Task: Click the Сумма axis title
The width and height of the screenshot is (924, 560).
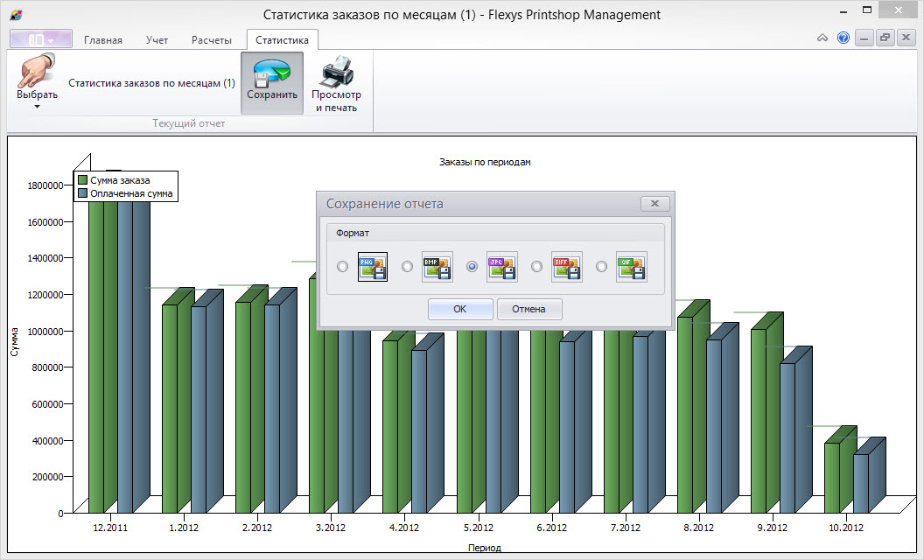Action: point(14,342)
